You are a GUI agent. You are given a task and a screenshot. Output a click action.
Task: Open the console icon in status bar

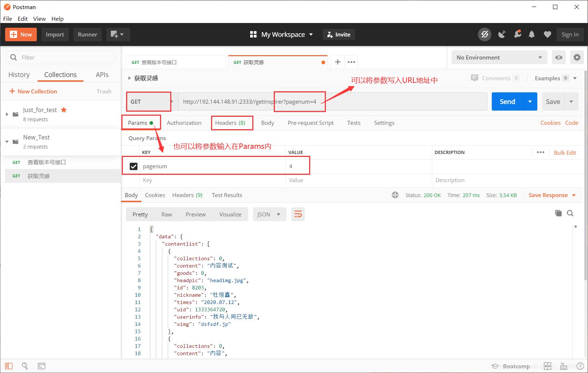point(42,366)
